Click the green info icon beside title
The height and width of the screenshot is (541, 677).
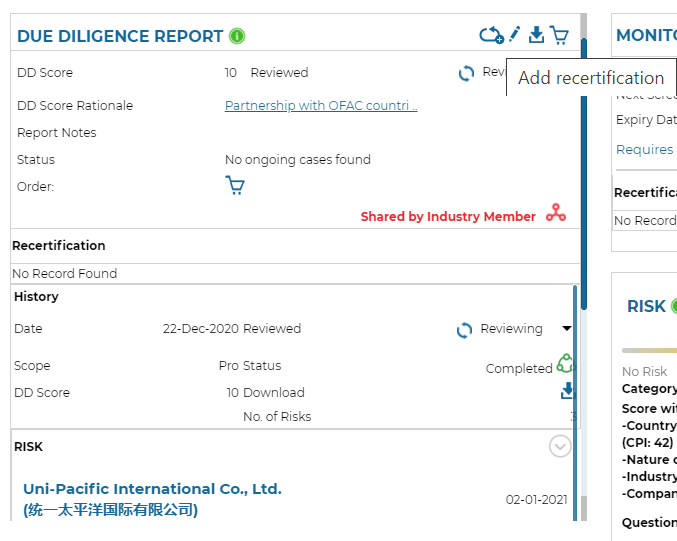click(237, 36)
